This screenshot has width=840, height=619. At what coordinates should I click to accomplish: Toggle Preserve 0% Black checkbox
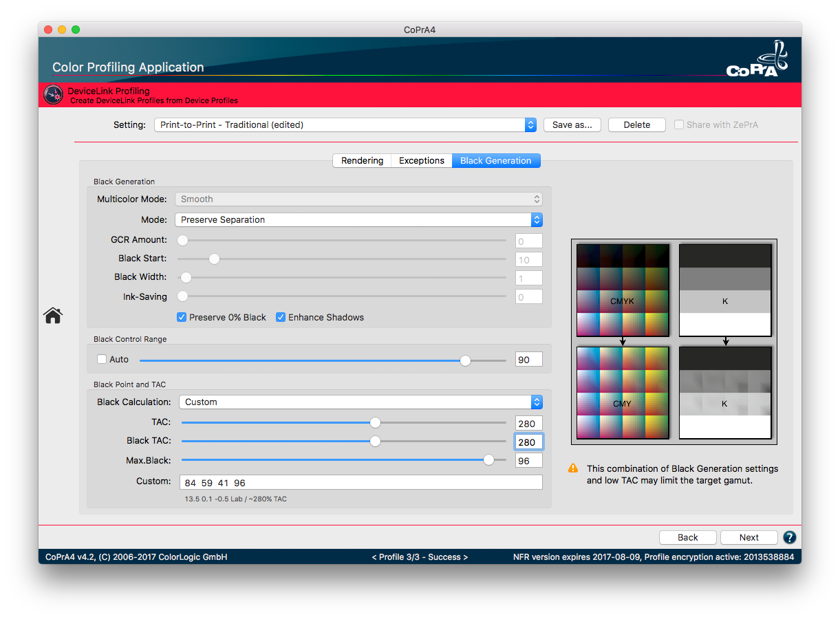tap(182, 317)
